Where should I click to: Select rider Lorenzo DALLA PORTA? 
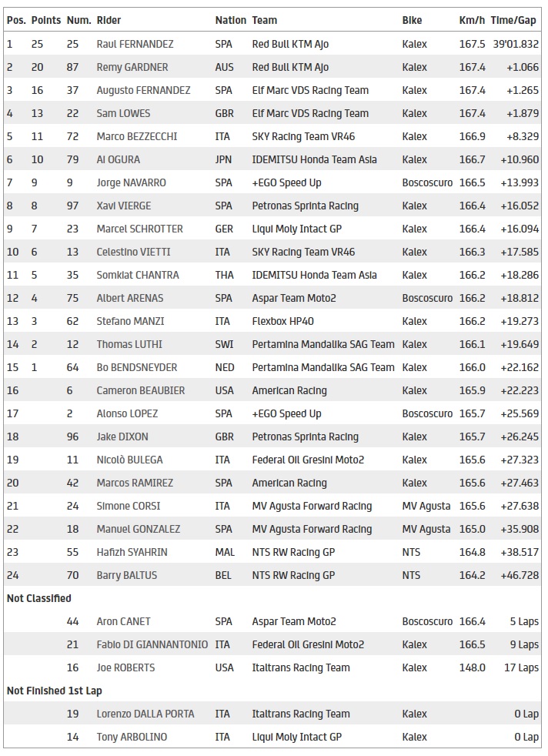point(147,714)
